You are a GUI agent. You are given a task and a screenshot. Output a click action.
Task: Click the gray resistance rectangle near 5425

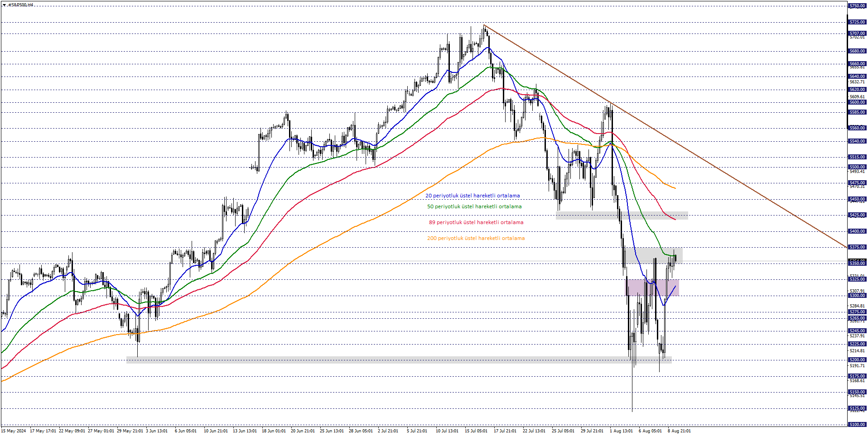point(622,216)
